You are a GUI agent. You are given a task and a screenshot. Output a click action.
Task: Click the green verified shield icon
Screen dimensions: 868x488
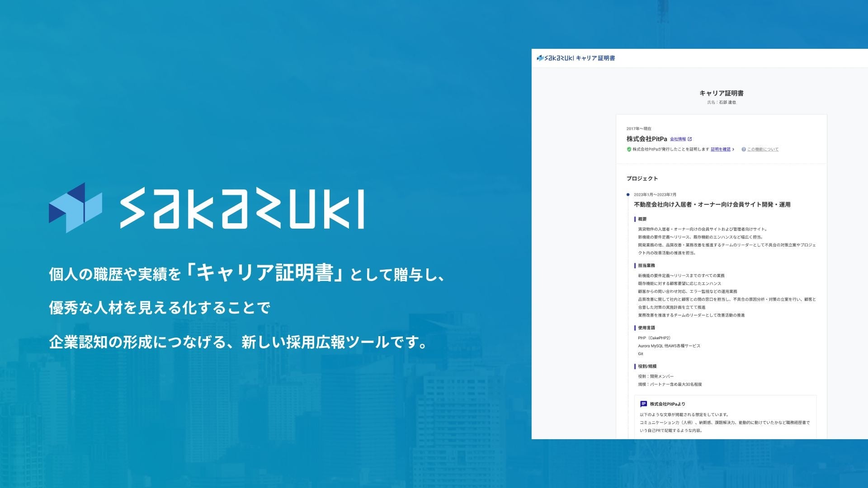629,150
